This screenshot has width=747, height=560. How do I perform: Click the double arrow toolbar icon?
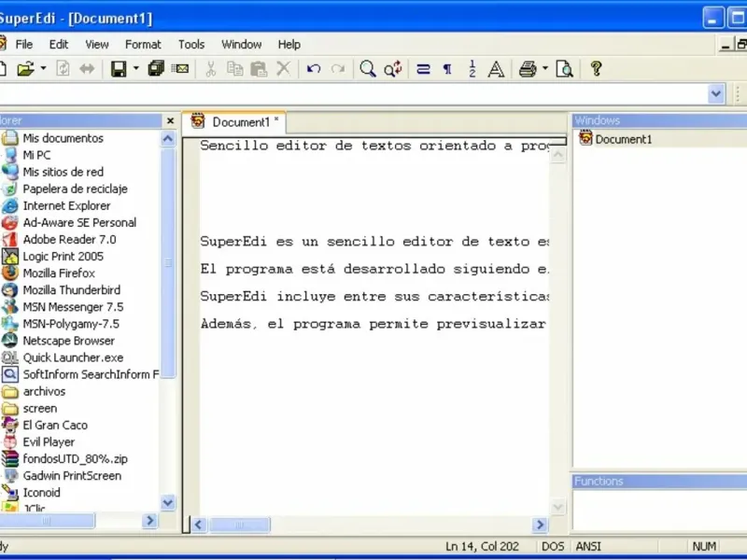coord(87,69)
